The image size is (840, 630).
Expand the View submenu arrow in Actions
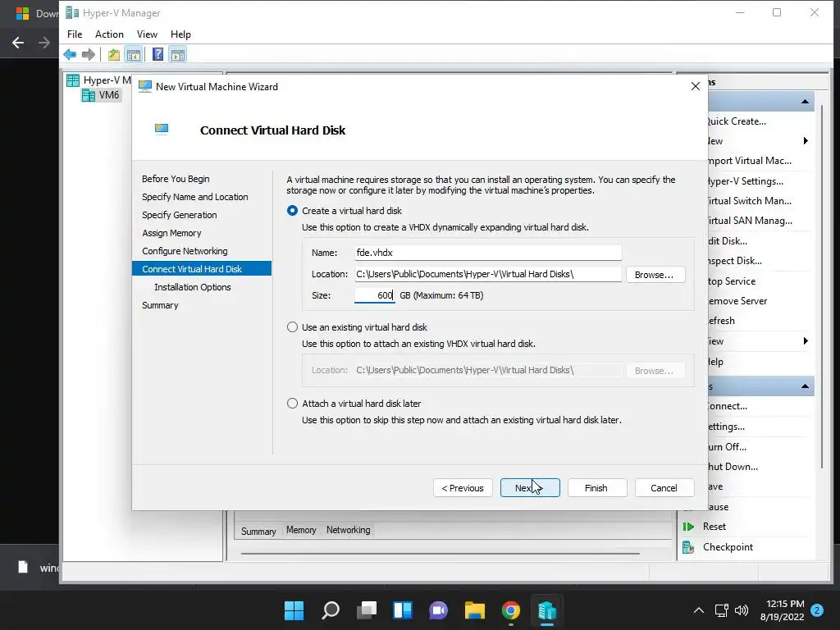tap(806, 341)
